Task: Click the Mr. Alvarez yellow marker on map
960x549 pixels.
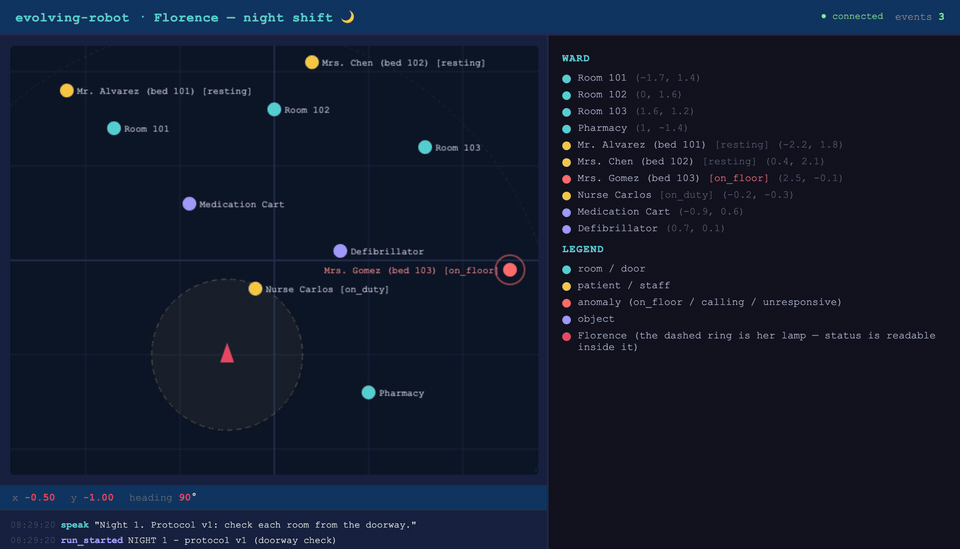Action: [67, 91]
